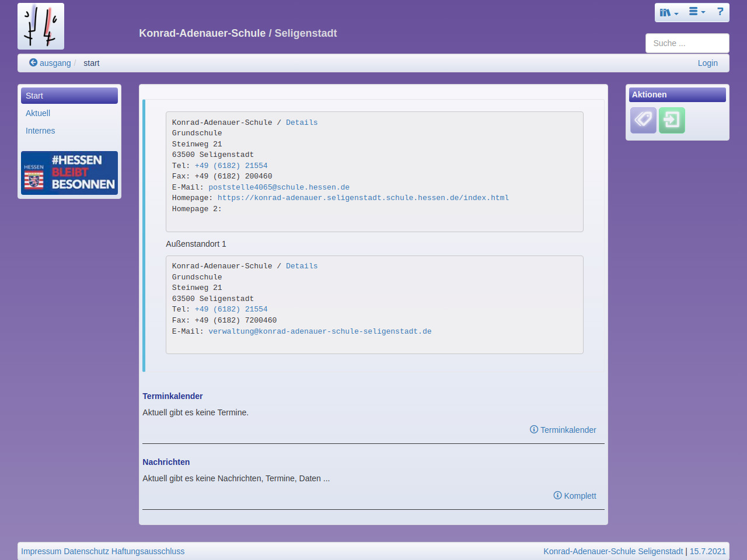Open Aktuell in the sidebar menu
This screenshot has height=560, width=747.
(38, 113)
